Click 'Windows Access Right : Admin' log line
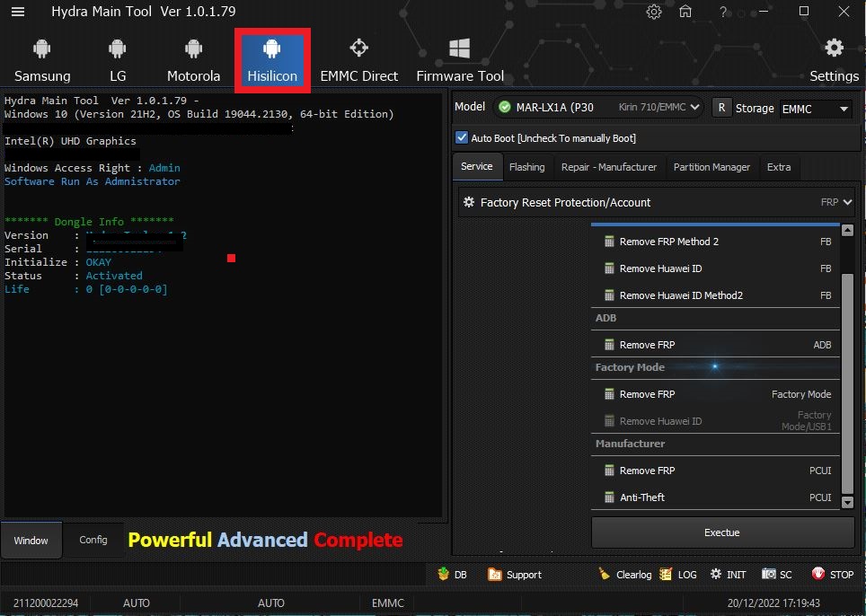Screen dimensions: 866x616 click(x=93, y=168)
